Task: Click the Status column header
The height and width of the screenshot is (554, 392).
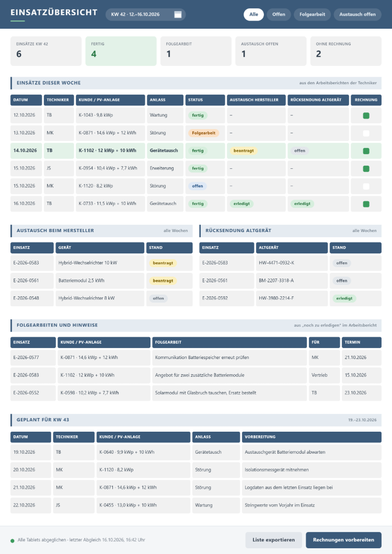Action: tap(205, 100)
